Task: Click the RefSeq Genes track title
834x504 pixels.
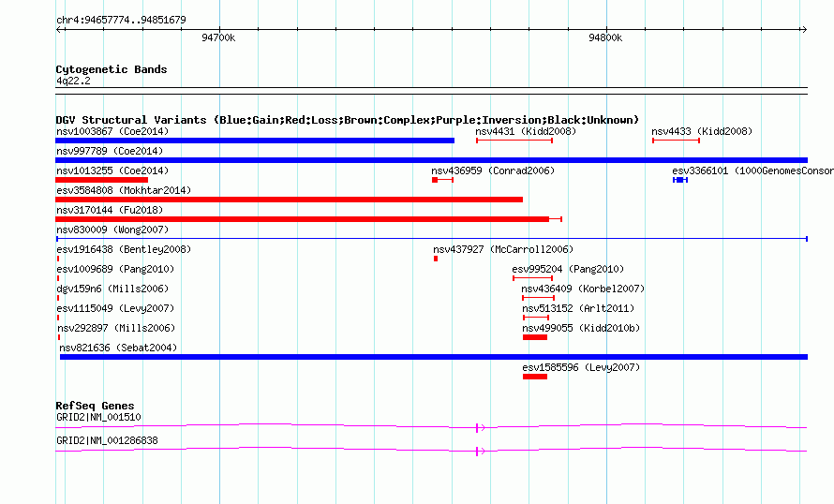Action: coord(95,406)
